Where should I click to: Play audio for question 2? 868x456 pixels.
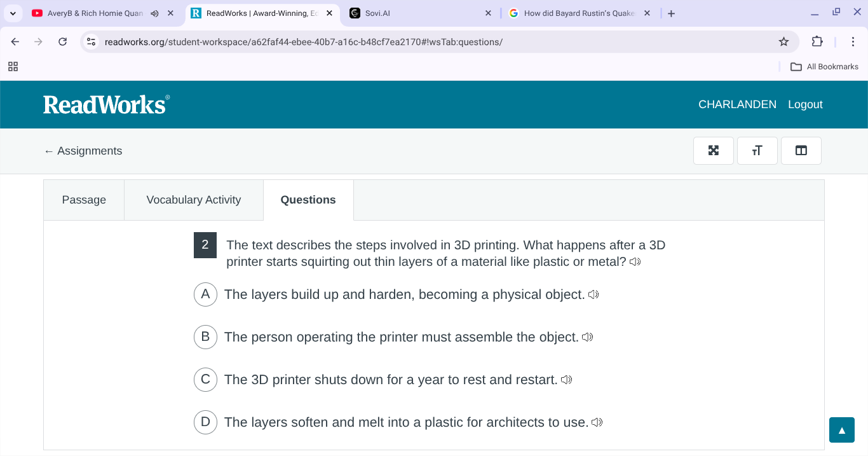tap(634, 261)
